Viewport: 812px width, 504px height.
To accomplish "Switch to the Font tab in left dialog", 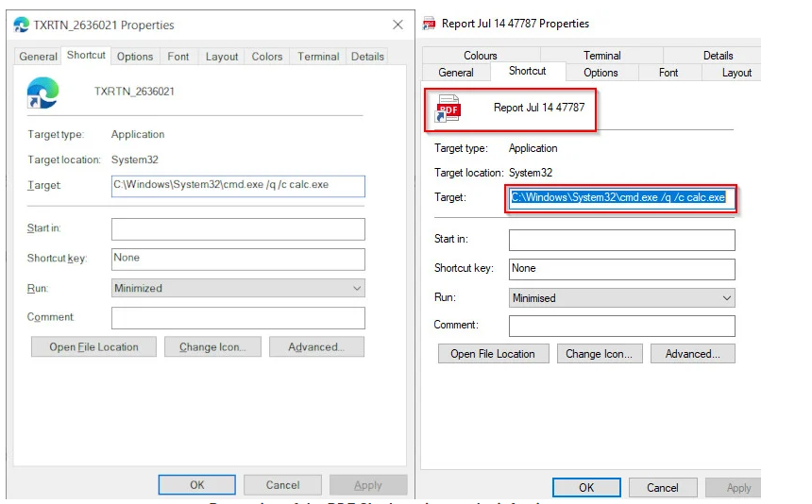I will [x=178, y=57].
